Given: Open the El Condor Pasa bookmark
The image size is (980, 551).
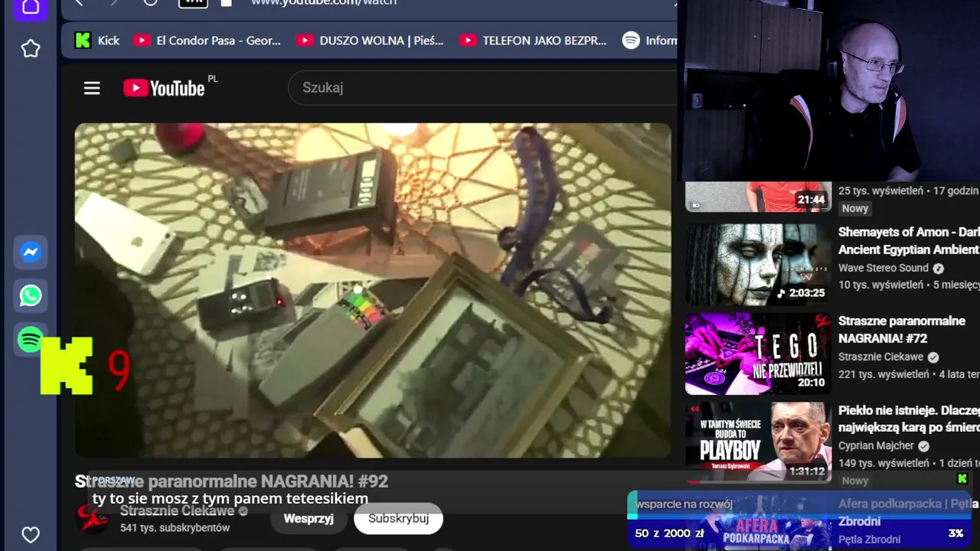Looking at the screenshot, I should 207,41.
